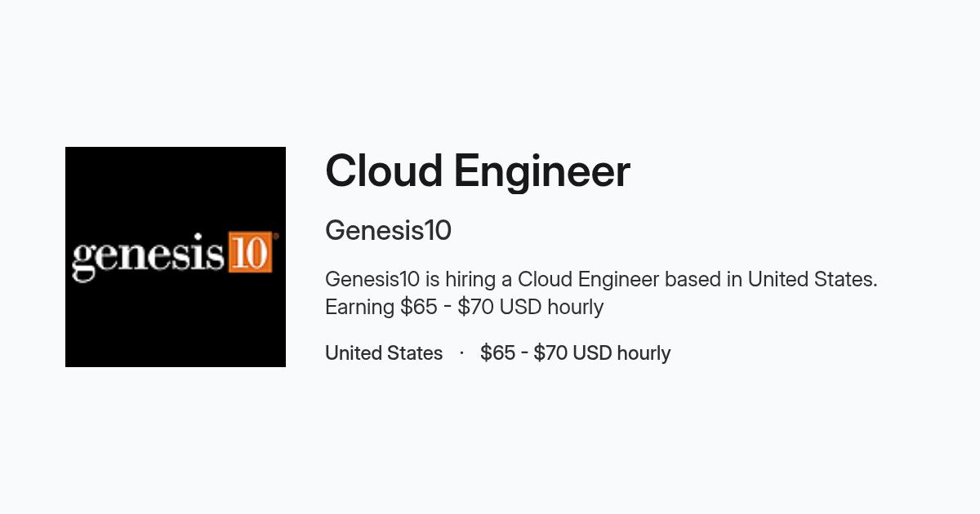Click the orange 10 box in logo

pyautogui.click(x=250, y=252)
